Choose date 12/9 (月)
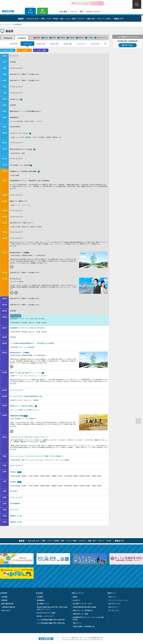This screenshot has height=644, width=143. click(x=14, y=44)
